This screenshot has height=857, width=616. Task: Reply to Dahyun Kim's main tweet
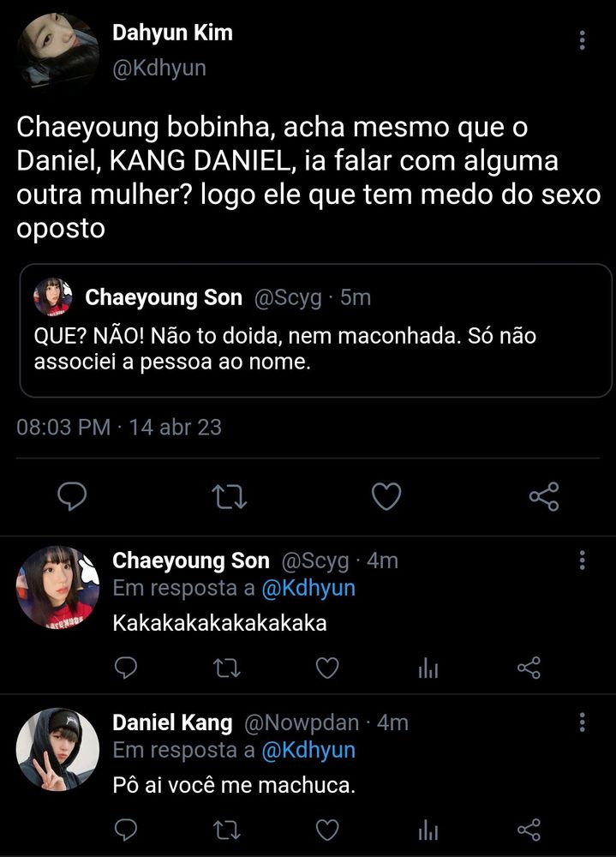(x=72, y=496)
